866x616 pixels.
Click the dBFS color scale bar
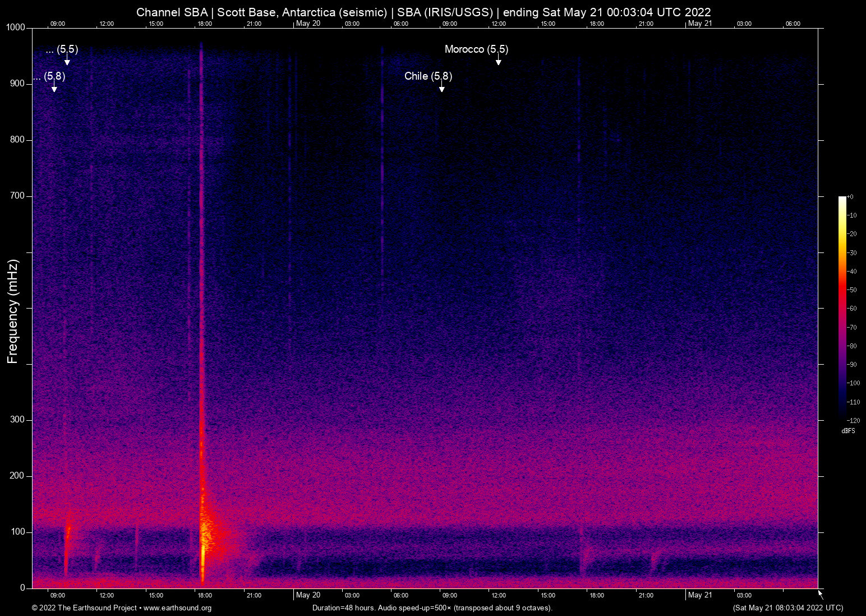pos(842,307)
